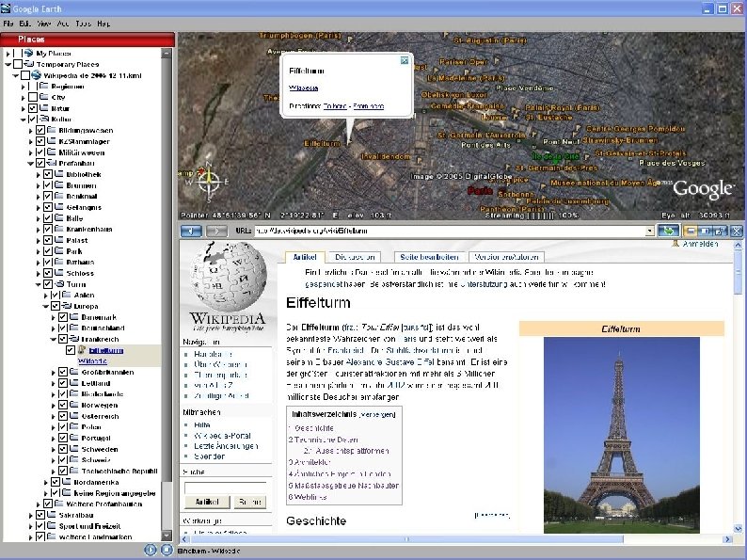Check the My Places checkbox
Image resolution: width=747 pixels, height=560 pixels.
coord(18,53)
